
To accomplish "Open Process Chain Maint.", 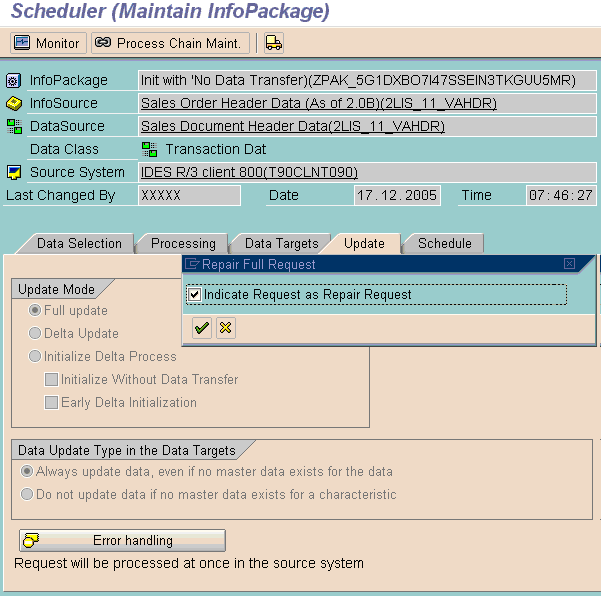I will pyautogui.click(x=170, y=43).
